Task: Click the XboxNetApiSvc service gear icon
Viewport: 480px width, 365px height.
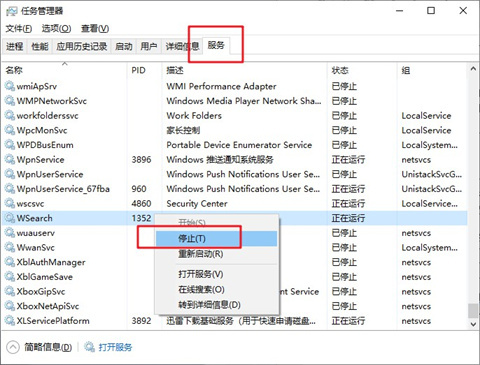Action: coord(10,306)
